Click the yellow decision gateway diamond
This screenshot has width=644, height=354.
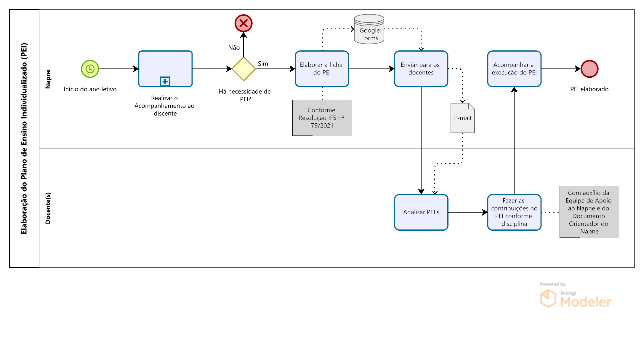point(243,69)
